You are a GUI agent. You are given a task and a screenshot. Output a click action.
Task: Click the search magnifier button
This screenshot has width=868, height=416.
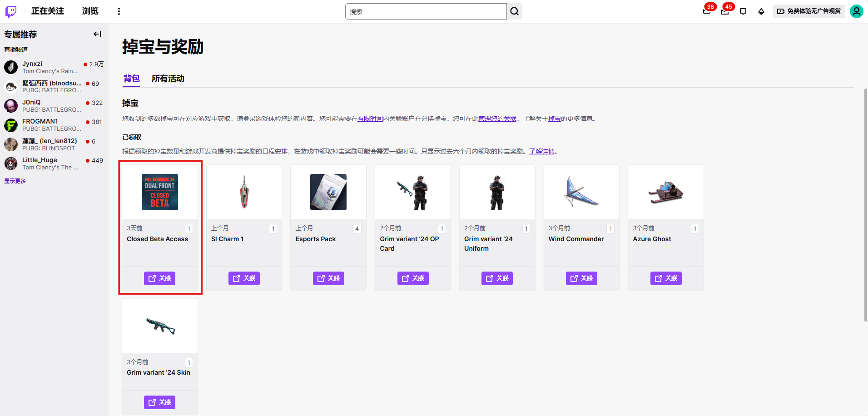pyautogui.click(x=514, y=11)
